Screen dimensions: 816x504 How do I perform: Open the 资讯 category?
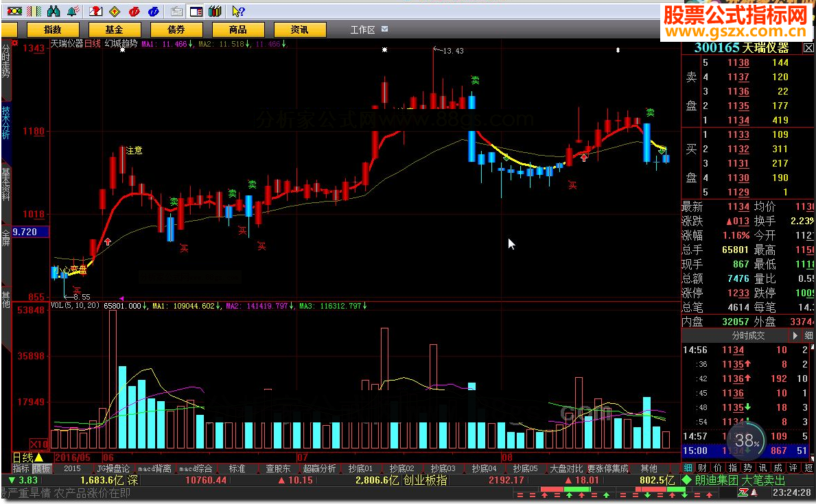tap(300, 29)
